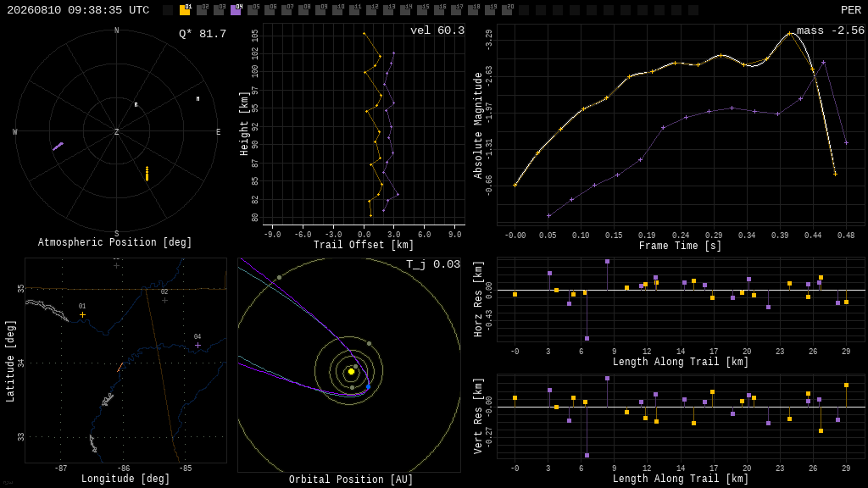The width and height of the screenshot is (868, 488).
Task: Select the yellow station 01 square
Action: (x=185, y=10)
